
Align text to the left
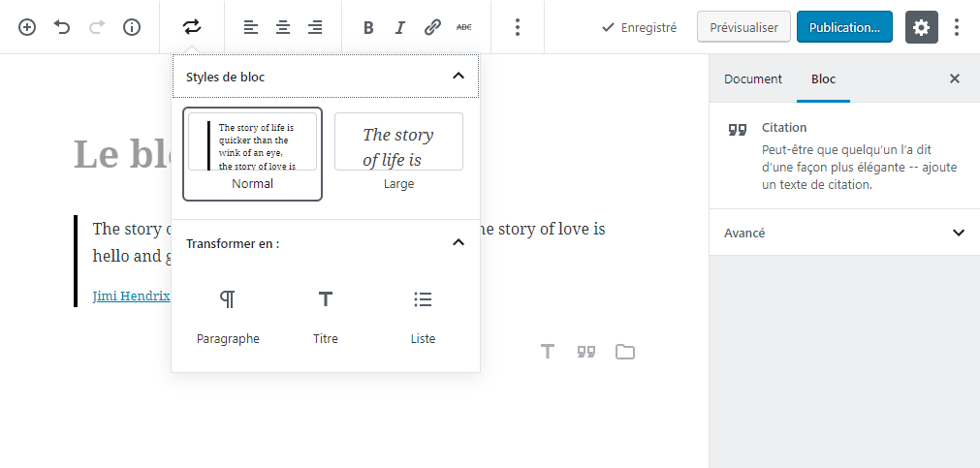pyautogui.click(x=251, y=27)
